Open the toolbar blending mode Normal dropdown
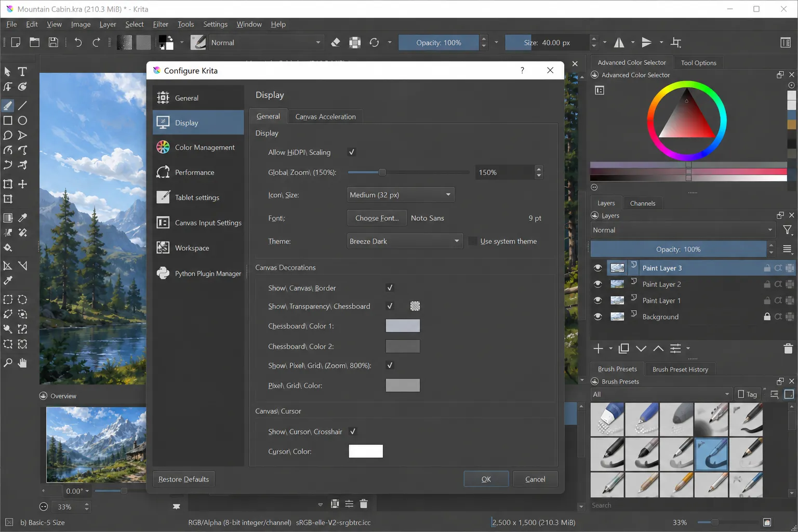The height and width of the screenshot is (532, 798). (266, 43)
